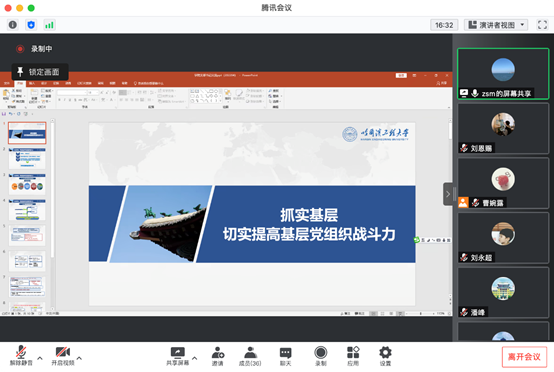Screen dimensions: 554x372
Task: Expand the video options arrow beside camera
Action: [79, 358]
